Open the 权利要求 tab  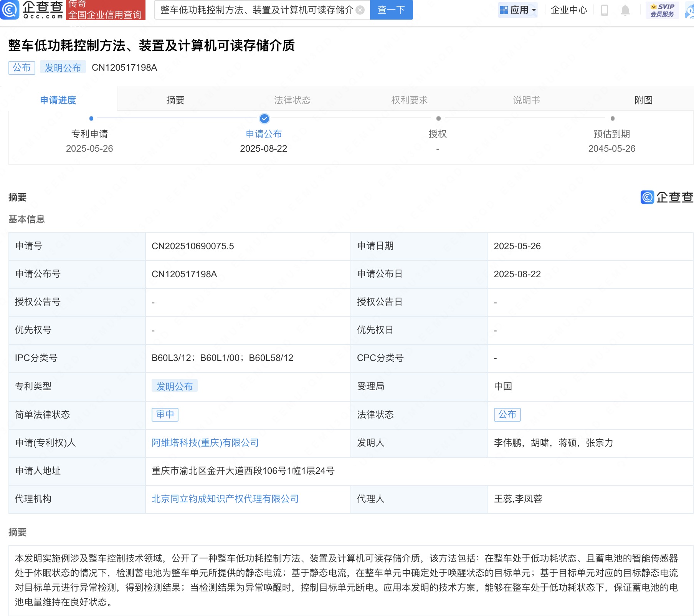409,100
